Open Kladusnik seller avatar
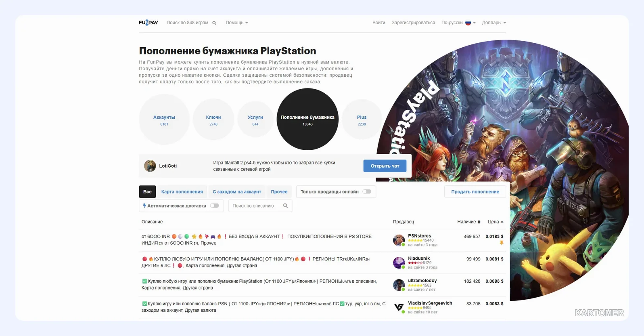The image size is (644, 336). pyautogui.click(x=399, y=263)
